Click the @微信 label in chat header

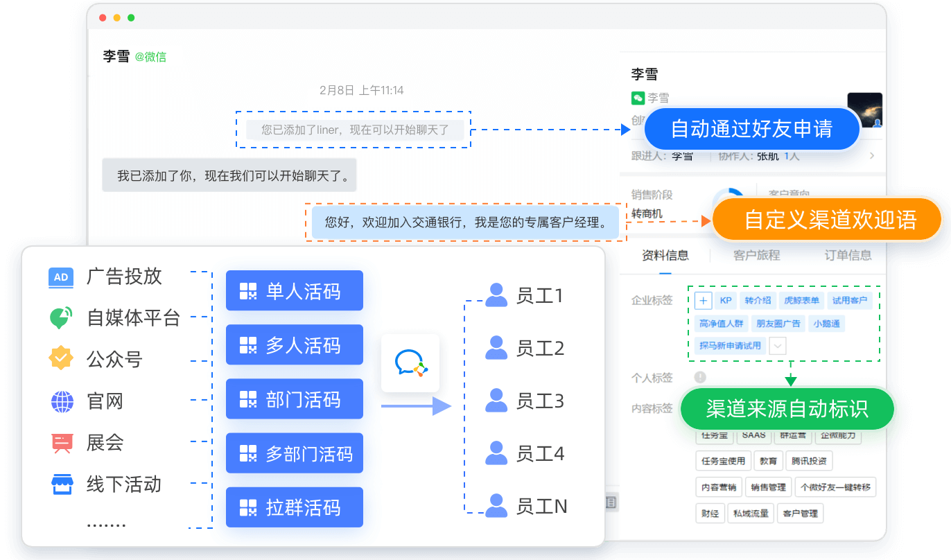coord(150,57)
